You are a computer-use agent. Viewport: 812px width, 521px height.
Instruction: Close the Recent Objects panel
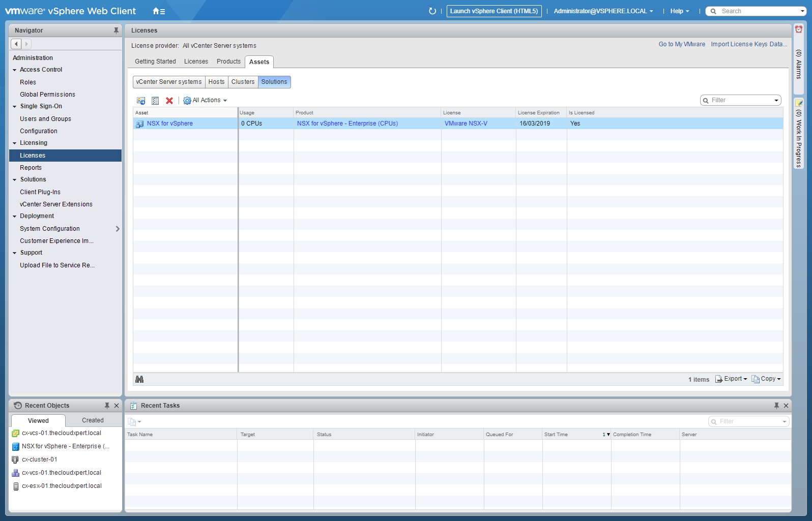(x=117, y=406)
